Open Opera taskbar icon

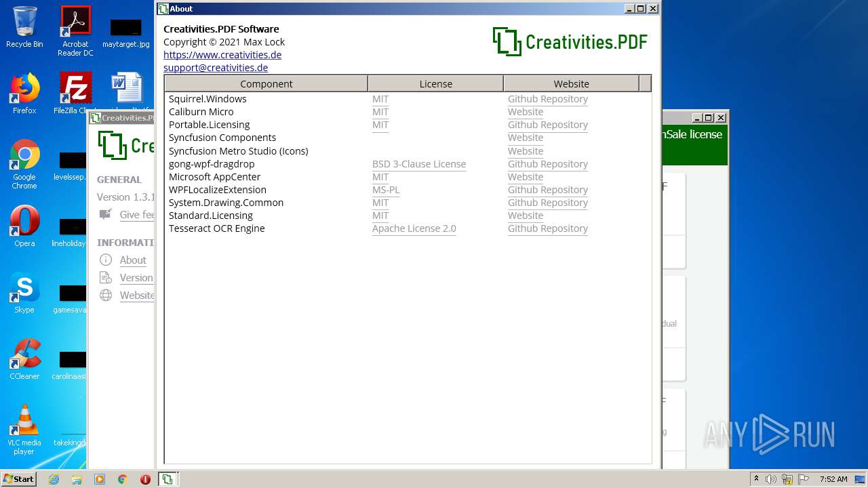145,479
